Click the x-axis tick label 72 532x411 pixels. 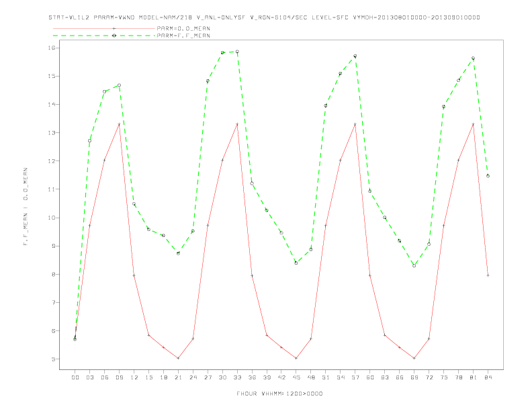coord(429,377)
